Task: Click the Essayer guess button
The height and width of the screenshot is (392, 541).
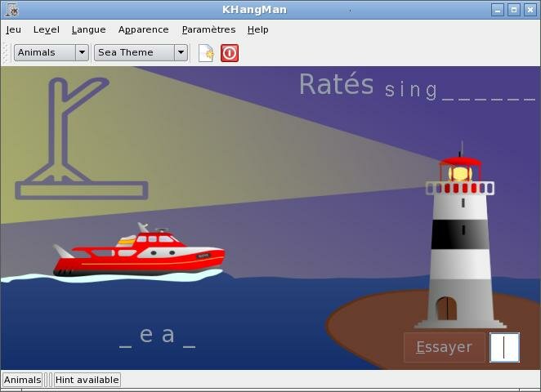Action: coord(445,347)
